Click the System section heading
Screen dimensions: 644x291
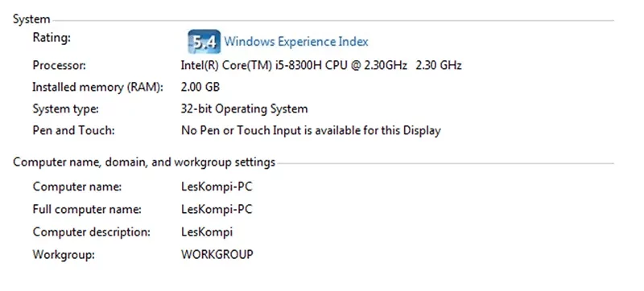[x=31, y=19]
